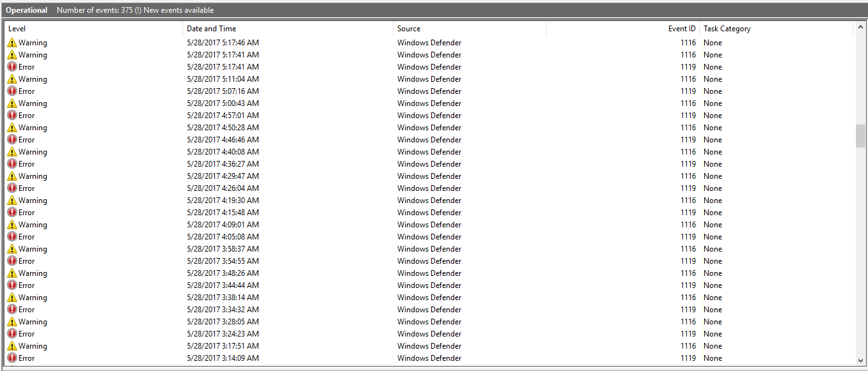868x371 pixels.
Task: Click the warning icon at 4:29:47 AM
Action: (x=12, y=176)
